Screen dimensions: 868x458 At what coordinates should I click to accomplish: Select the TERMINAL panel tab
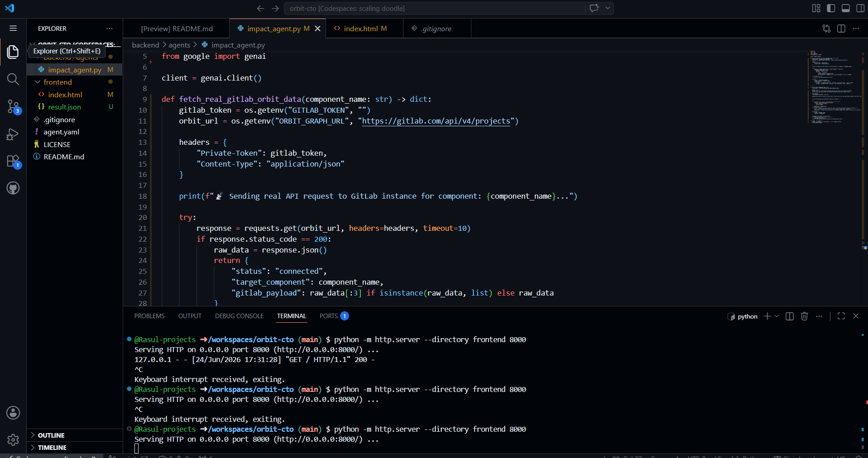[292, 316]
